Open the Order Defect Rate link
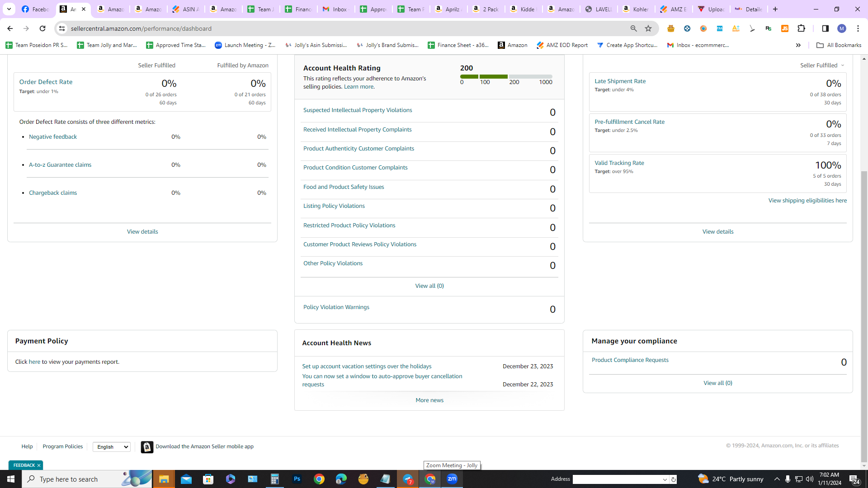The width and height of the screenshot is (868, 488). pyautogui.click(x=46, y=82)
